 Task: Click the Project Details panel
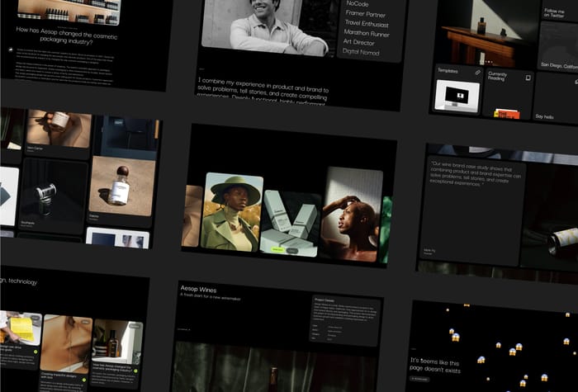(x=345, y=320)
